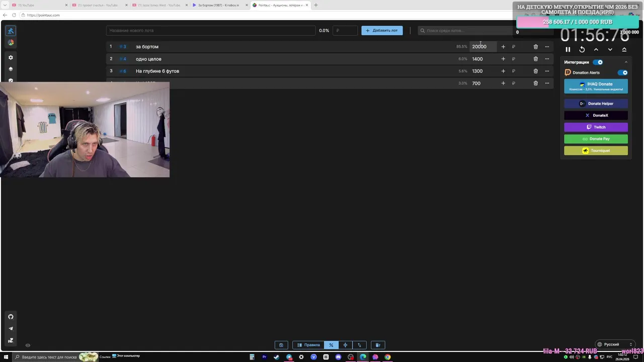
Task: Switch to 'За бортом (1987)' browser tab
Action: click(x=219, y=5)
